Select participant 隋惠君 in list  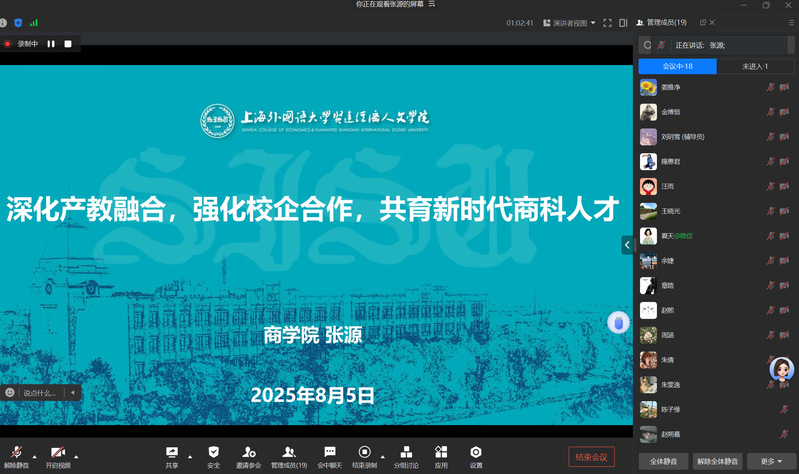coord(717,162)
